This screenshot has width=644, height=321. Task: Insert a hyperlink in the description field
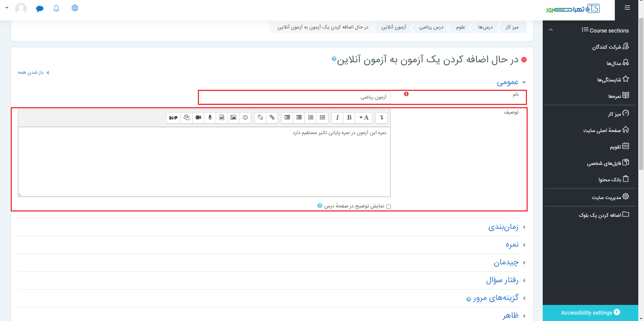click(x=272, y=118)
